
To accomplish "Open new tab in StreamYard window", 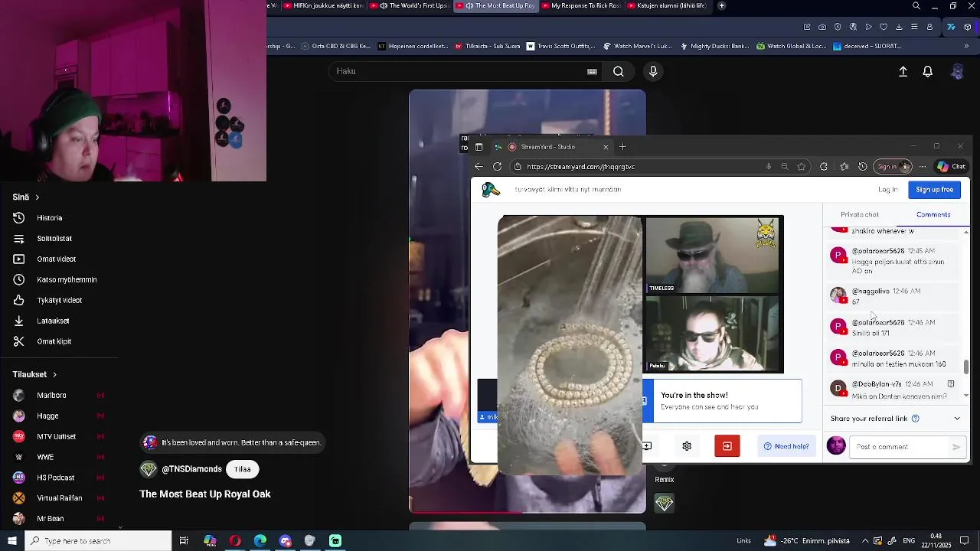I will tap(622, 147).
